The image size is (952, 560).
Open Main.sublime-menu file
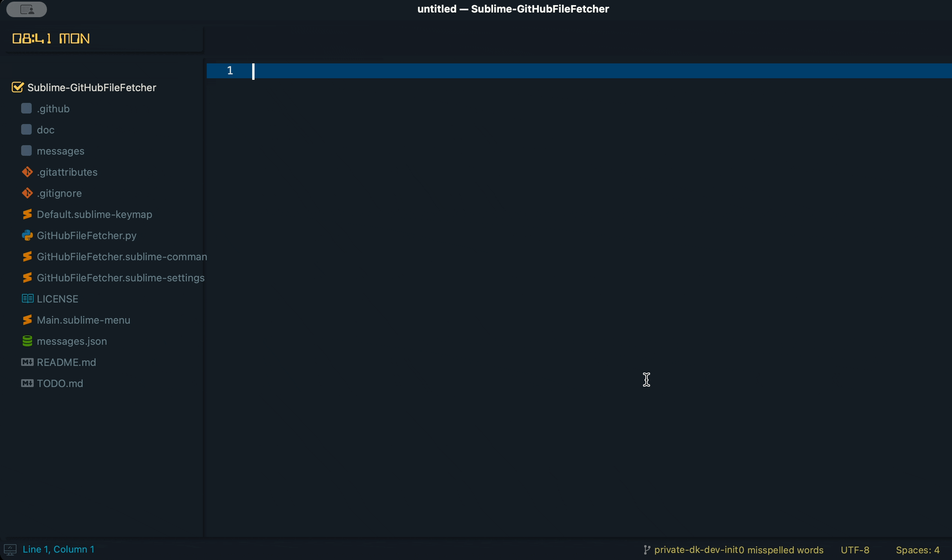tap(83, 320)
